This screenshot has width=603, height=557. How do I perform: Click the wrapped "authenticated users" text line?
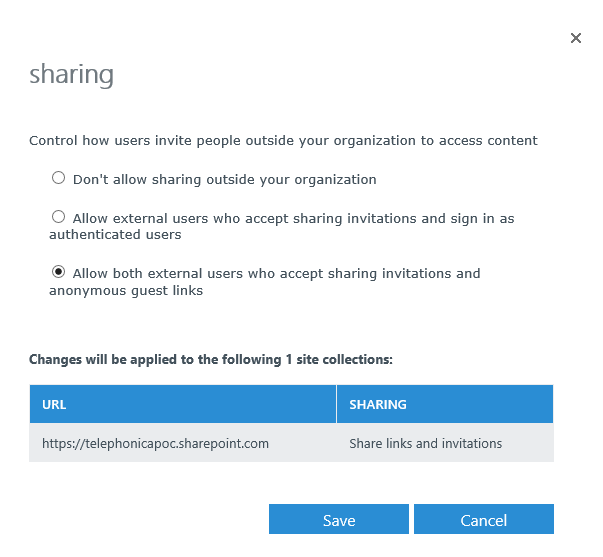(115, 235)
